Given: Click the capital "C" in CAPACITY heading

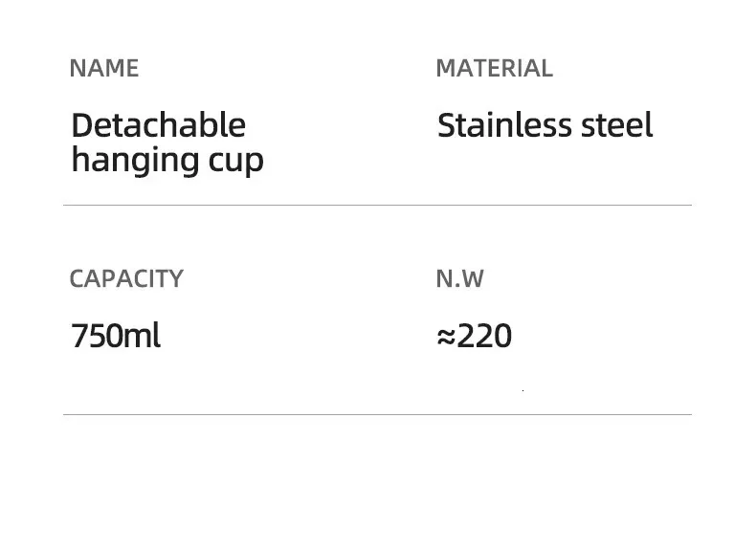Looking at the screenshot, I should tap(77, 278).
